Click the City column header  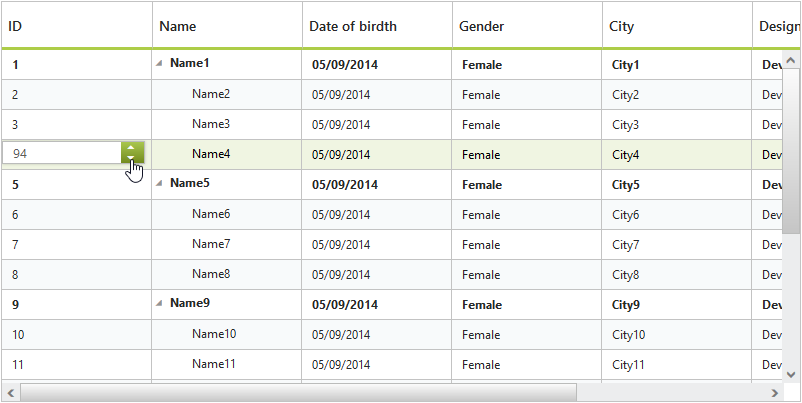(x=677, y=26)
